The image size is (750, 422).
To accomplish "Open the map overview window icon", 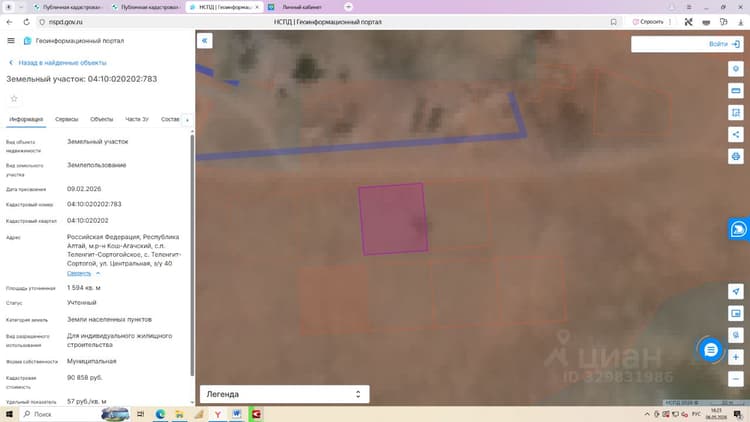I will (736, 313).
